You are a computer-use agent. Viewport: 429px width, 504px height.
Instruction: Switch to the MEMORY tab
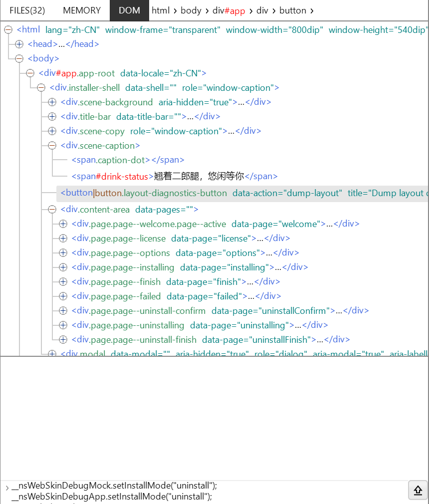82,10
